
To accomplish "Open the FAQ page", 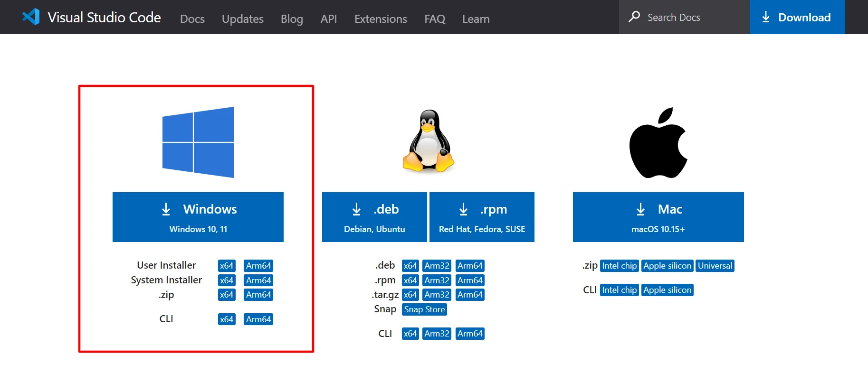I will coord(435,19).
